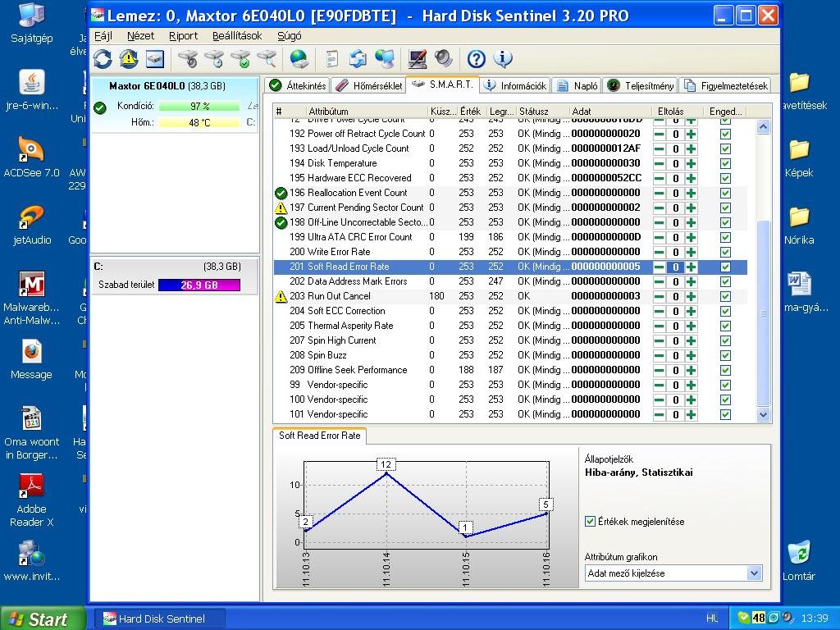Click the globe with disk toolbar icon
The width and height of the screenshot is (840, 630).
click(x=299, y=59)
